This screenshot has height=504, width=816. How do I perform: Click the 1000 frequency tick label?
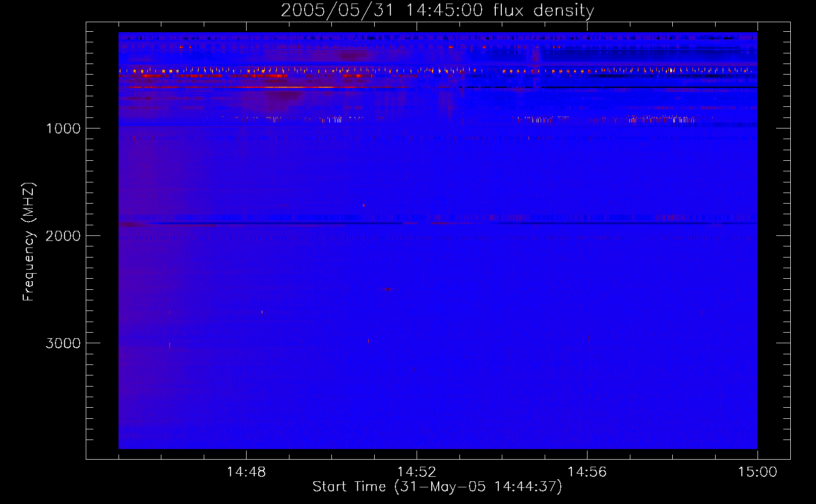pos(63,129)
